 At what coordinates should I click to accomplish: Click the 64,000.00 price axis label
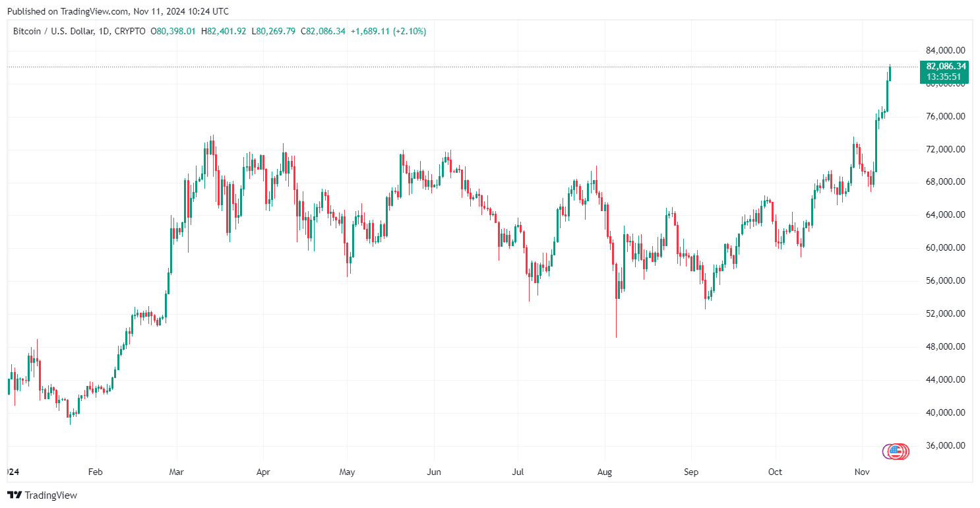946,215
